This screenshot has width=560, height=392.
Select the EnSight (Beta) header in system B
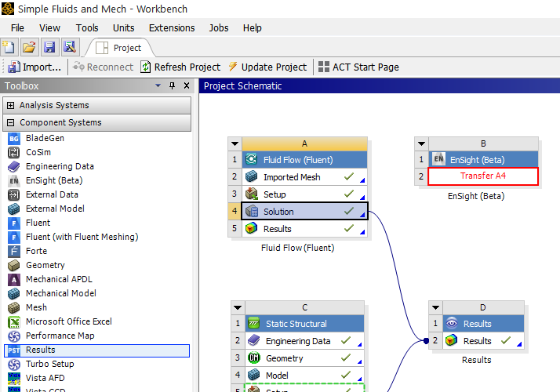(484, 160)
